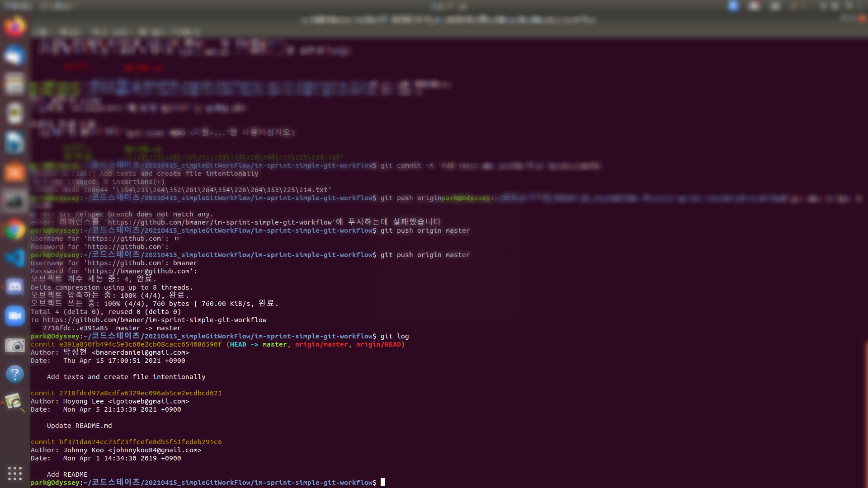
Task: Open Google Chrome from the dock
Action: point(14,230)
